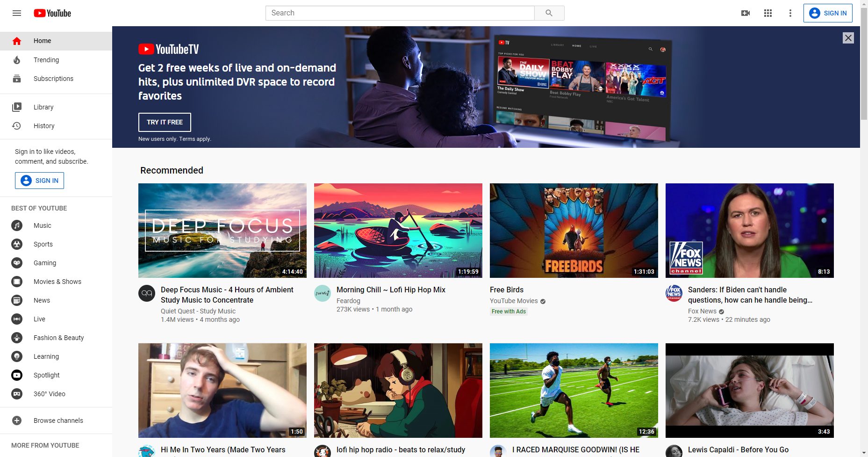Open Library in the sidebar
The height and width of the screenshot is (457, 868).
click(x=56, y=107)
